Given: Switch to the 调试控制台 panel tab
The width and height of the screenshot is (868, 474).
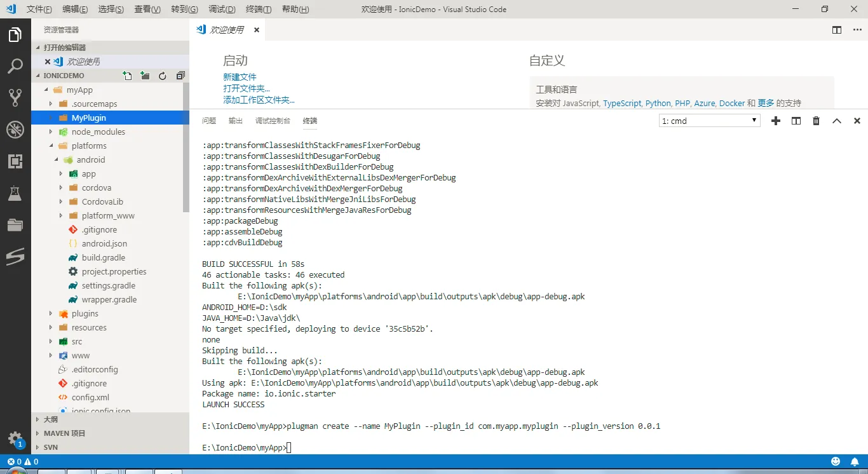Looking at the screenshot, I should pyautogui.click(x=273, y=121).
